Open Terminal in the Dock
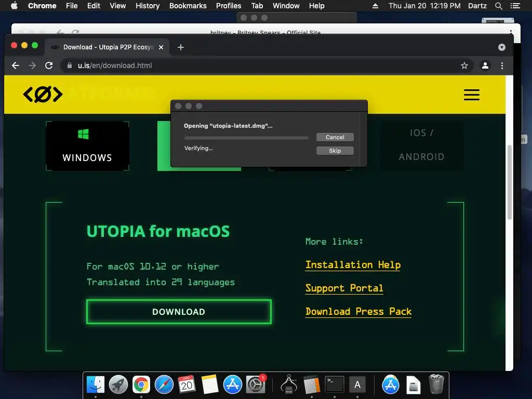This screenshot has height=399, width=532. tap(335, 385)
